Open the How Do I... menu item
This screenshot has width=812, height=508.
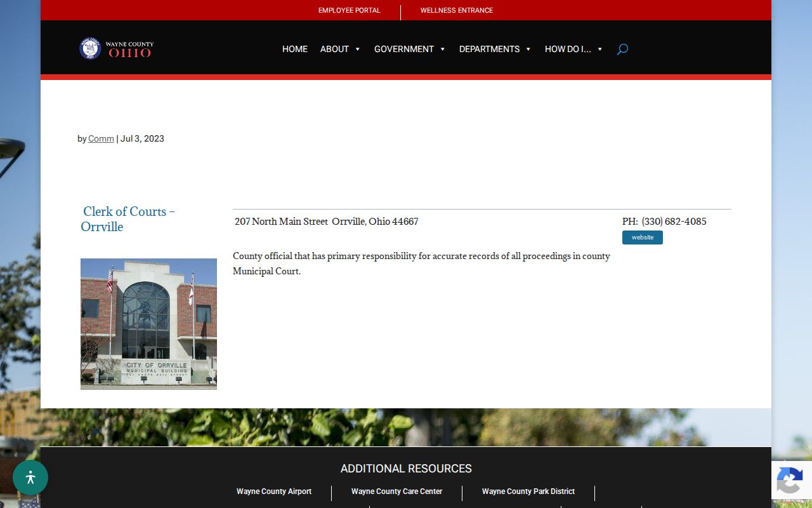click(568, 49)
